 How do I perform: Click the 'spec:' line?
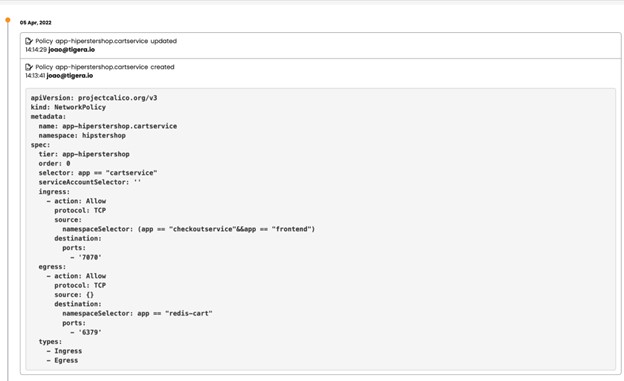40,145
